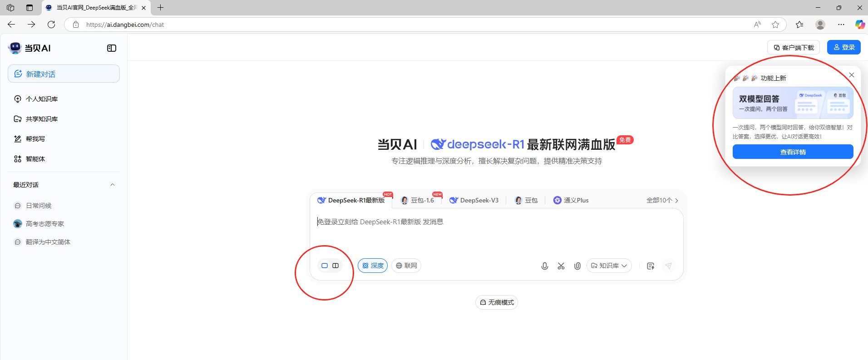868x360 pixels.
Task: Open the 知识库 dropdown
Action: tap(609, 266)
